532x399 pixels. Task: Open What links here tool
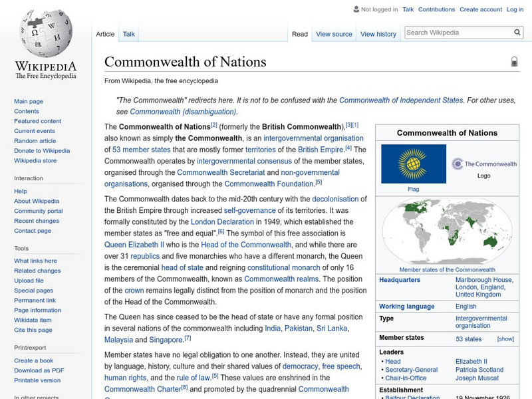(35, 261)
